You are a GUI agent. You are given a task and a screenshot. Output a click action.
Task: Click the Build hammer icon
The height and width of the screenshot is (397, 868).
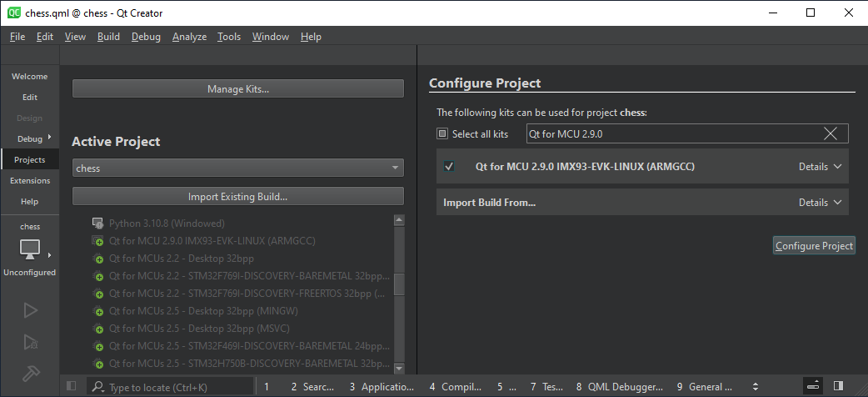(x=30, y=372)
